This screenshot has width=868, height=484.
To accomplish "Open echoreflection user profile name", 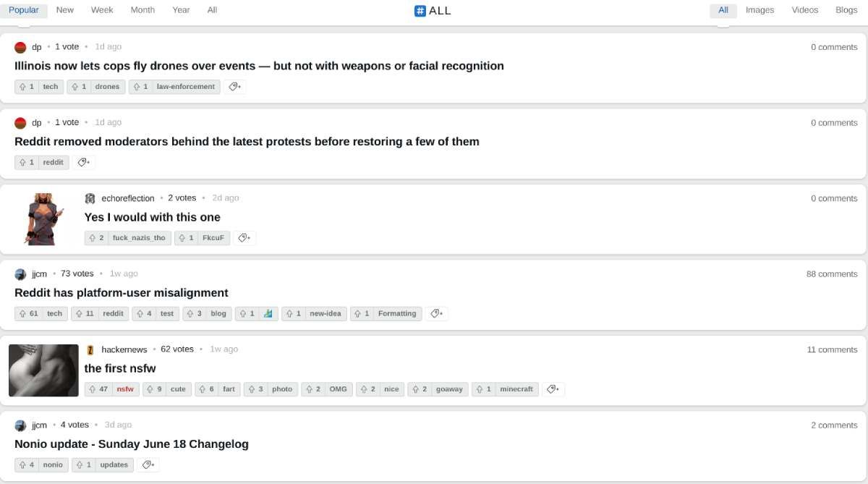I will click(x=128, y=198).
